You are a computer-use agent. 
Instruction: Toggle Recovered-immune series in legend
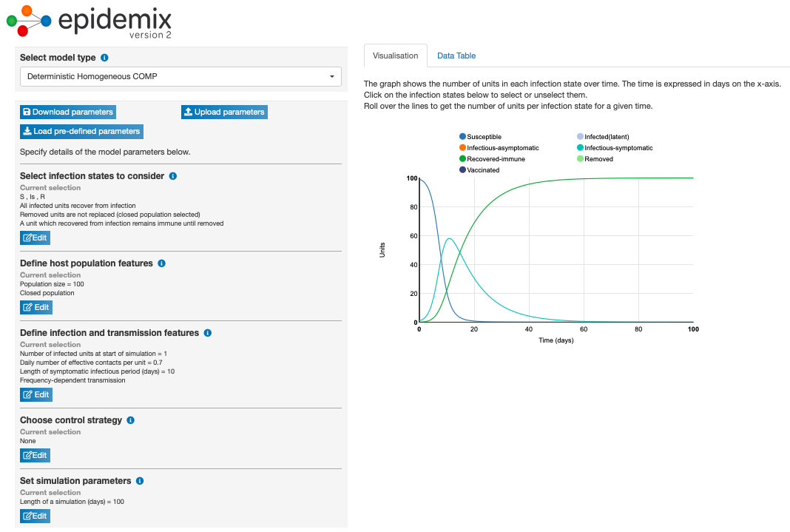point(494,159)
